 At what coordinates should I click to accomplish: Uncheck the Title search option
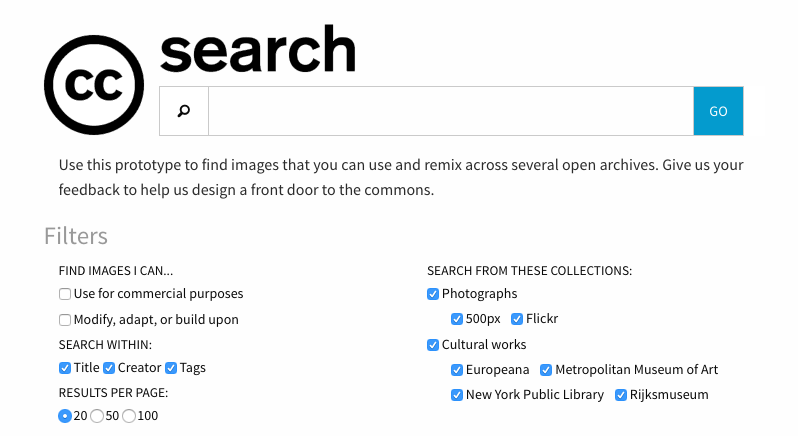65,368
